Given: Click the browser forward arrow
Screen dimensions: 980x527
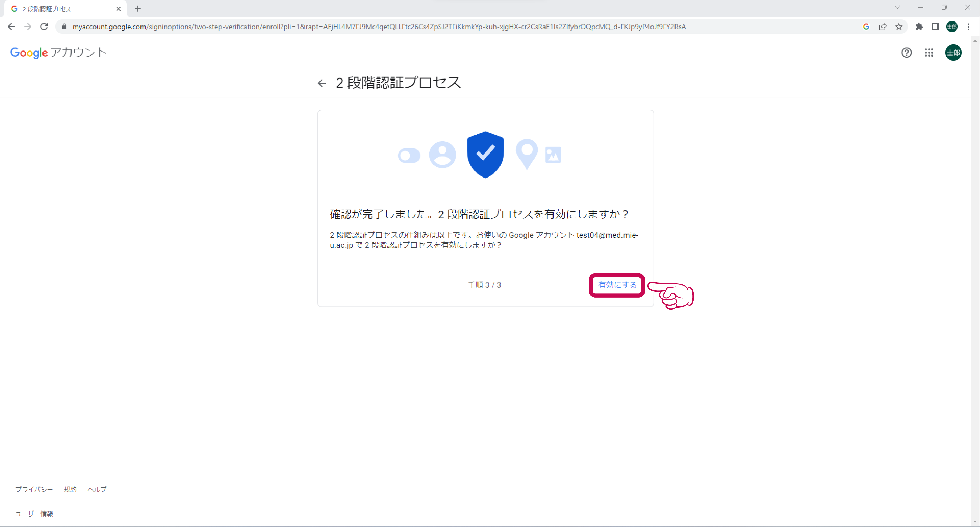Looking at the screenshot, I should click(x=28, y=27).
